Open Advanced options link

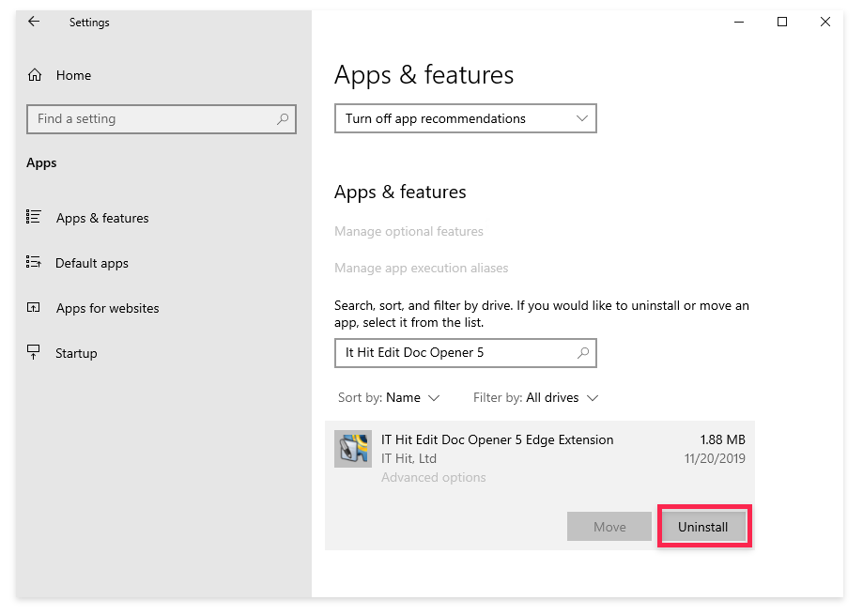coord(434,477)
